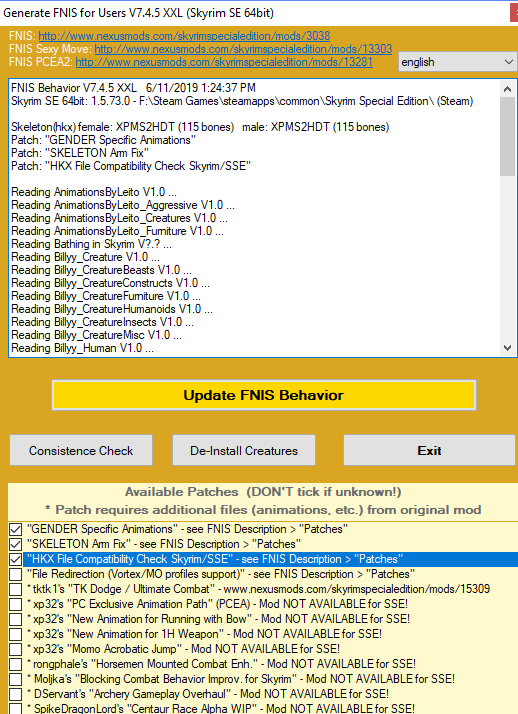
Task: Open the english language dropdown
Action: coord(457,61)
